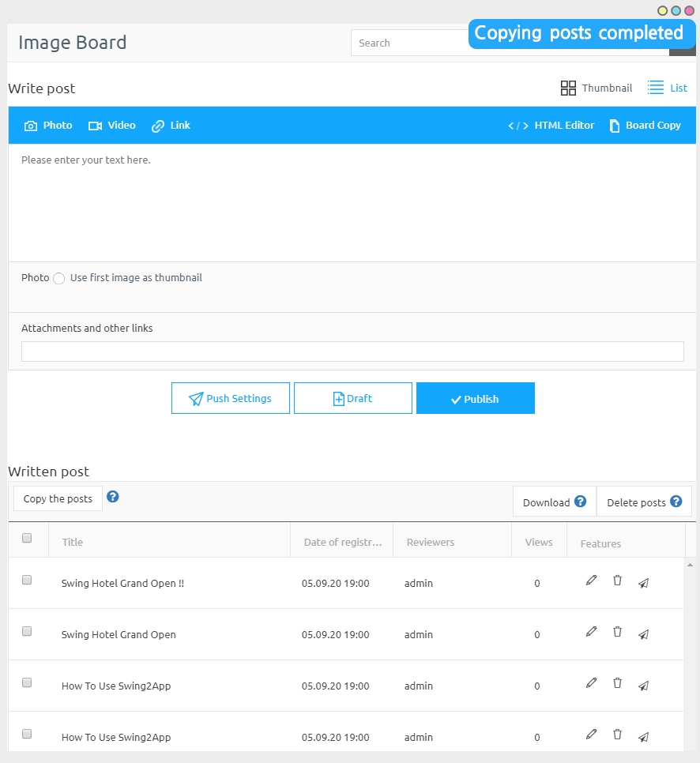Check the 'Swing Hotel Grand Open !!' row checkbox

tap(27, 580)
